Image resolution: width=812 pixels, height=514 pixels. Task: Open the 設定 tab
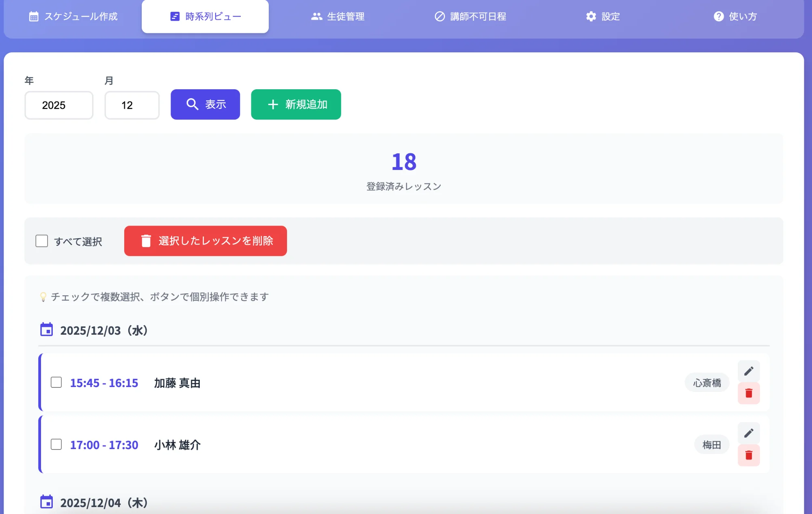(x=603, y=16)
